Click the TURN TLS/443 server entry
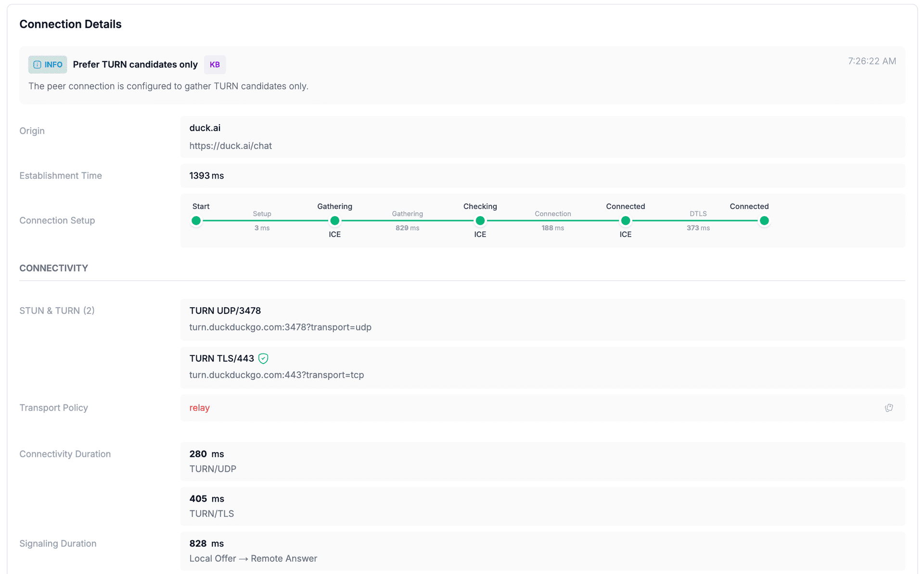The height and width of the screenshot is (574, 924). click(222, 358)
